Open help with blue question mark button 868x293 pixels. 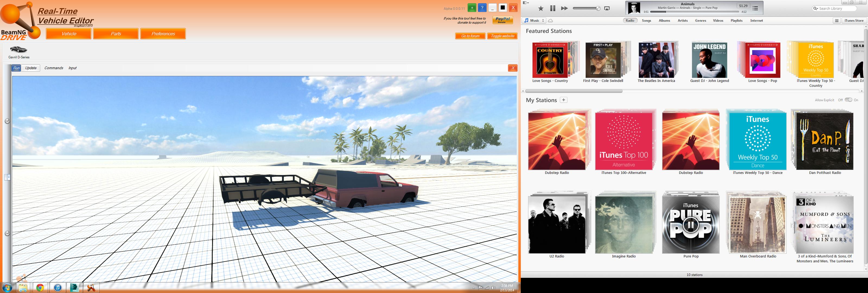(x=482, y=8)
